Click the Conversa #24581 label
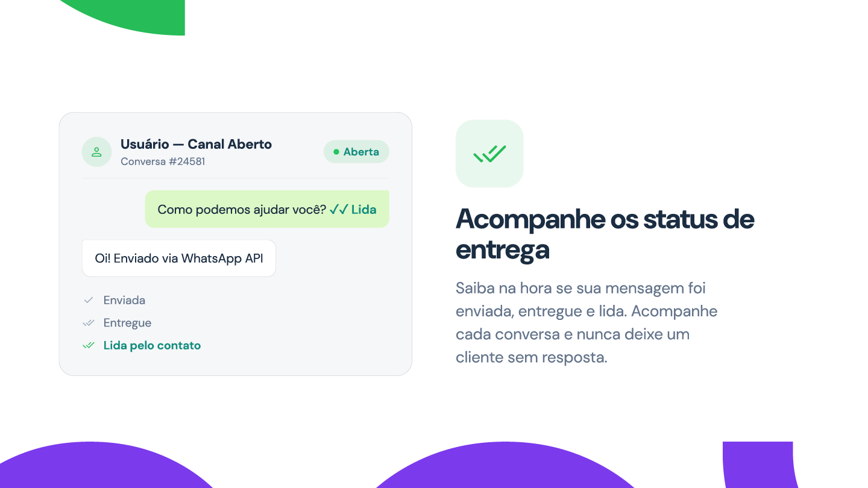Image resolution: width=868 pixels, height=488 pixels. 163,161
